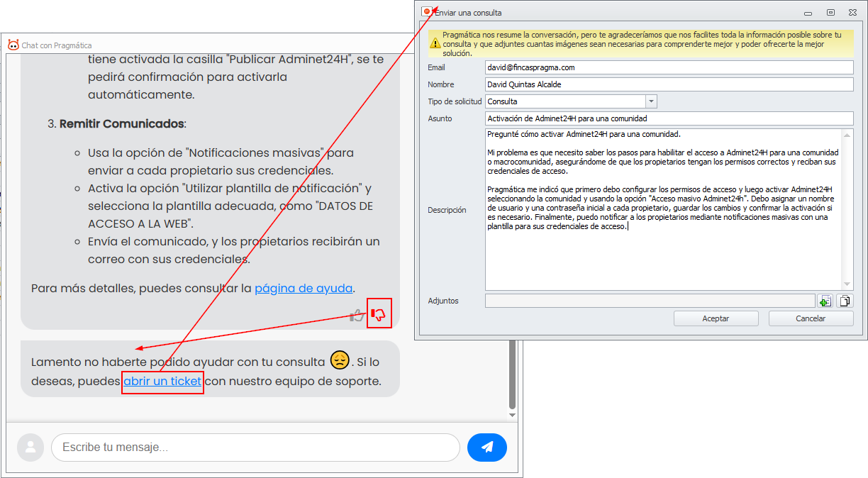Click the red icon in Enviar una consulta title

click(427, 12)
